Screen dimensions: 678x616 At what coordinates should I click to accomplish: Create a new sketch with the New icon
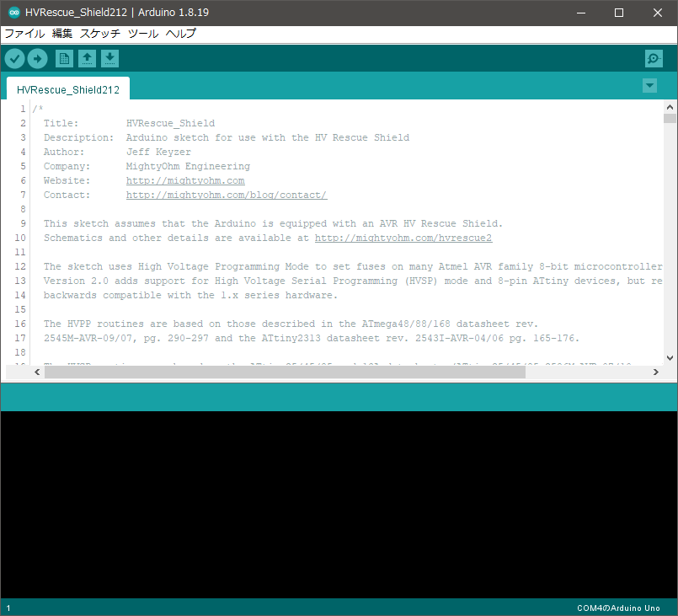click(x=64, y=58)
